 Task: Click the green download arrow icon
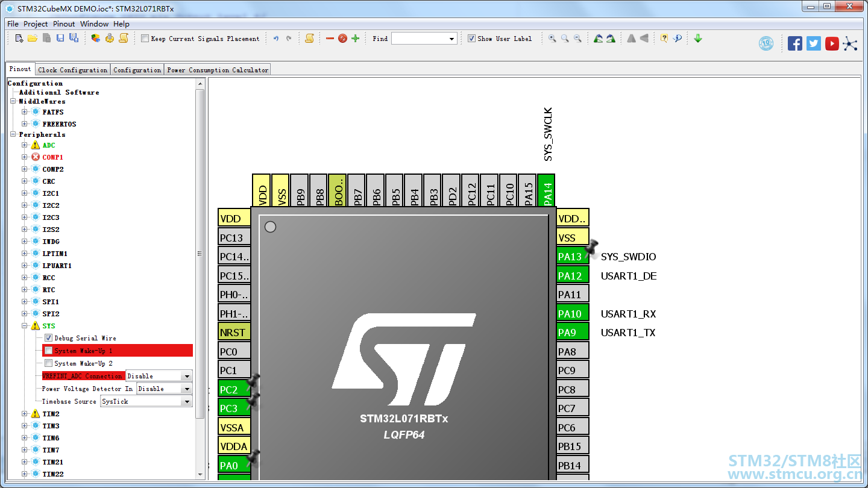tap(698, 39)
